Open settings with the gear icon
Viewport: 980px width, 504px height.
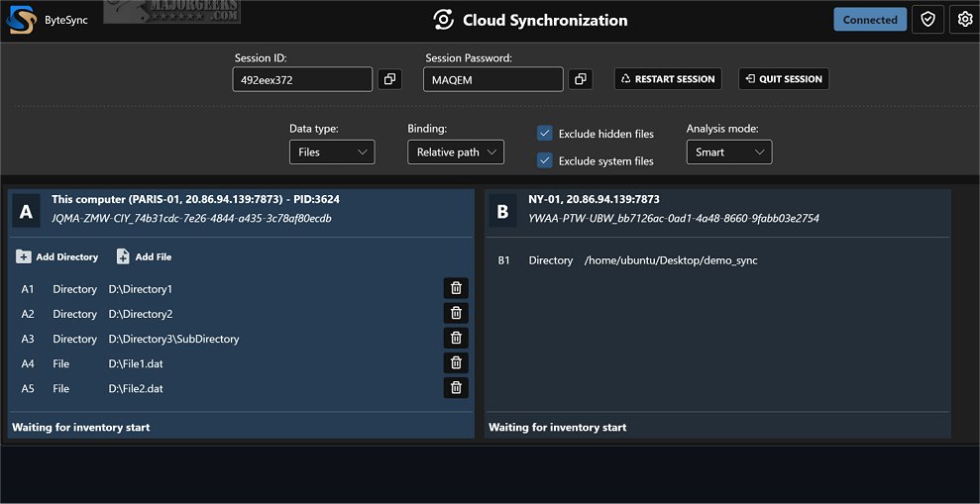coord(965,19)
